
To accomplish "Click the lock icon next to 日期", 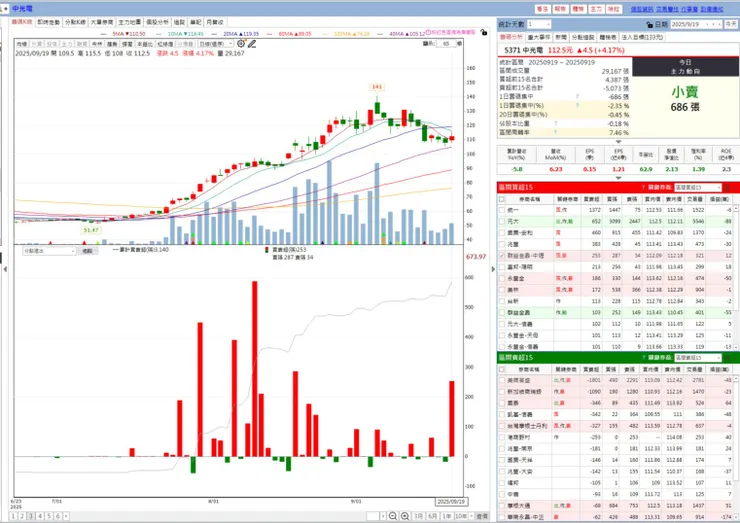I will 650,25.
